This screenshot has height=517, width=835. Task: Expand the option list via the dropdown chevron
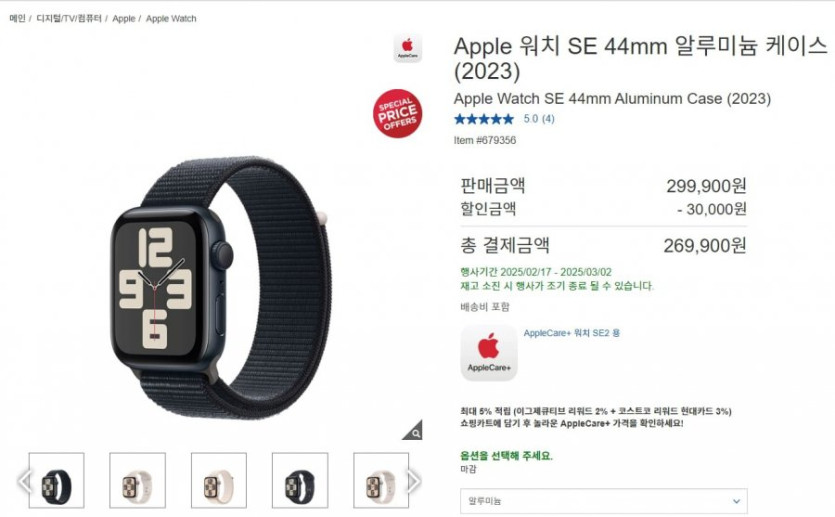[736, 501]
